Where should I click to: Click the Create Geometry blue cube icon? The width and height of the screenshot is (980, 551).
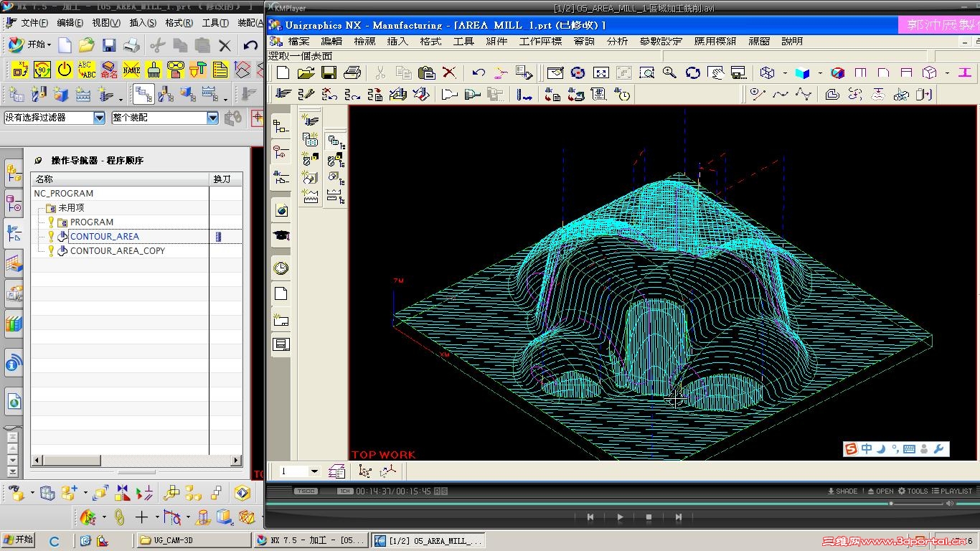point(61,94)
